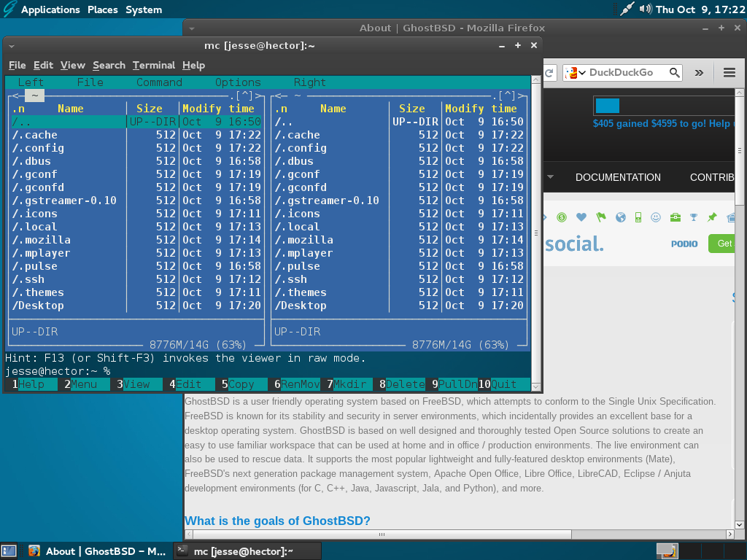Switch to mc [jesse@hector] taskbar button

pos(247,551)
